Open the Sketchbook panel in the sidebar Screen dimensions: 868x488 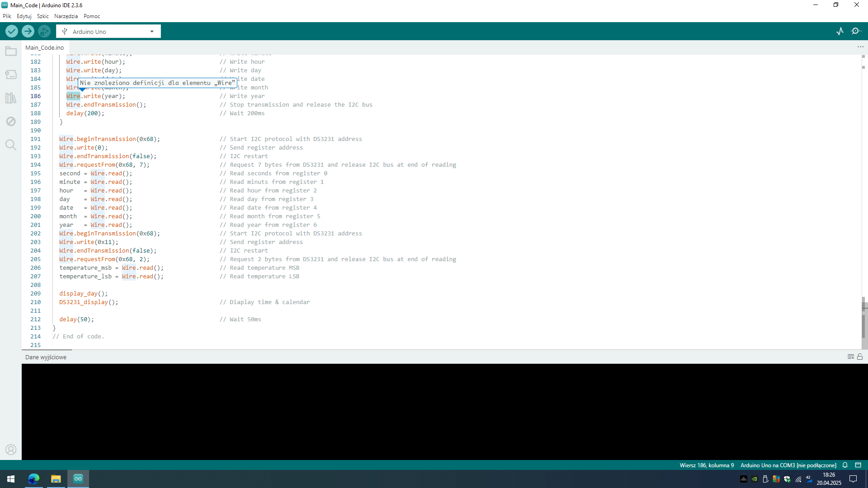point(10,51)
